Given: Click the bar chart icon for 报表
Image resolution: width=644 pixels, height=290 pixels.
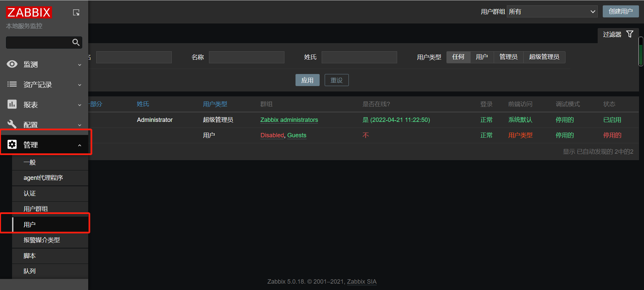Looking at the screenshot, I should pos(12,104).
